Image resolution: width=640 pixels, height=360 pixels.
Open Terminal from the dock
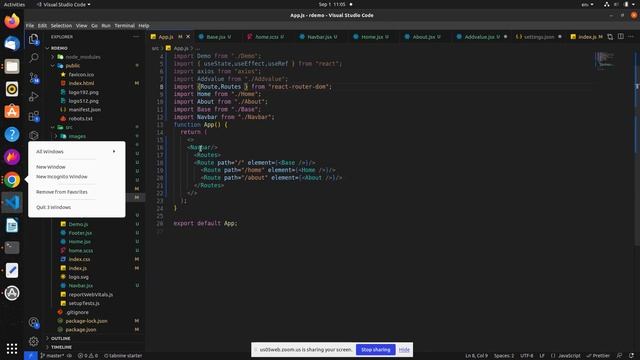click(12, 247)
